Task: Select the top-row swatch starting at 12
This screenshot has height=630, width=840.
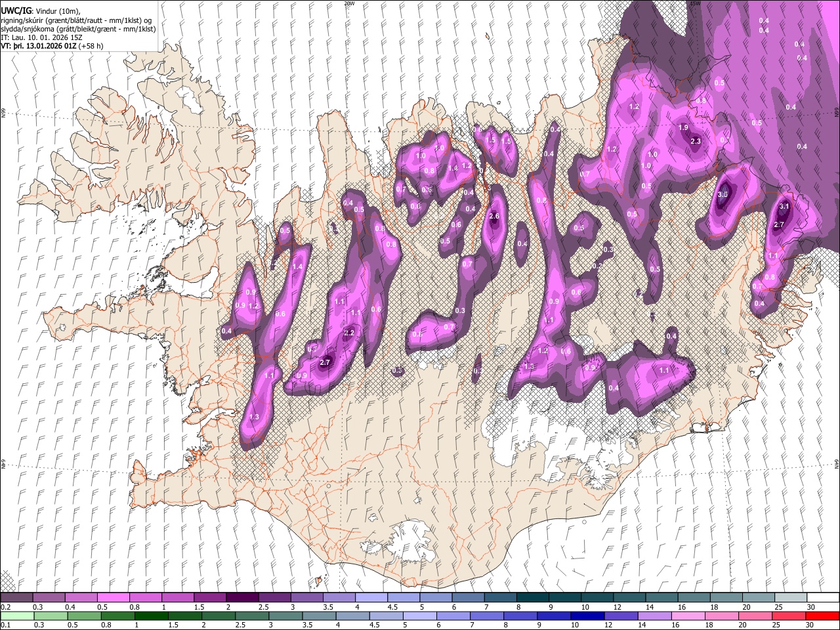Action: (629, 598)
